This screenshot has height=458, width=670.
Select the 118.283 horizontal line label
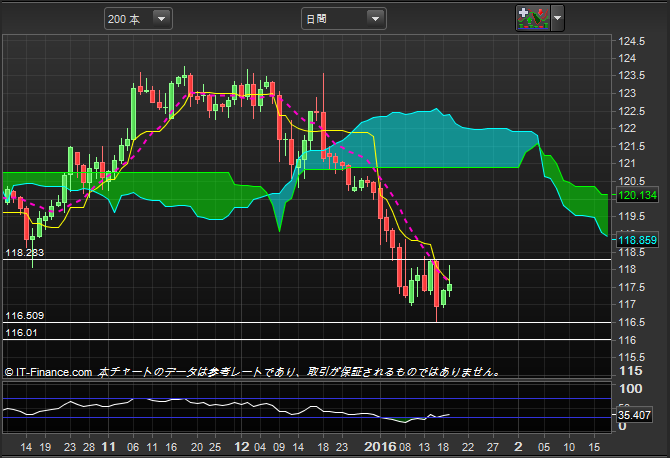click(24, 252)
